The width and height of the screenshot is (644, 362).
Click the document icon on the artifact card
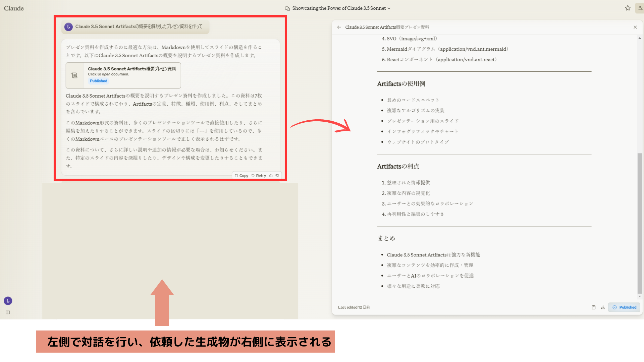[74, 75]
